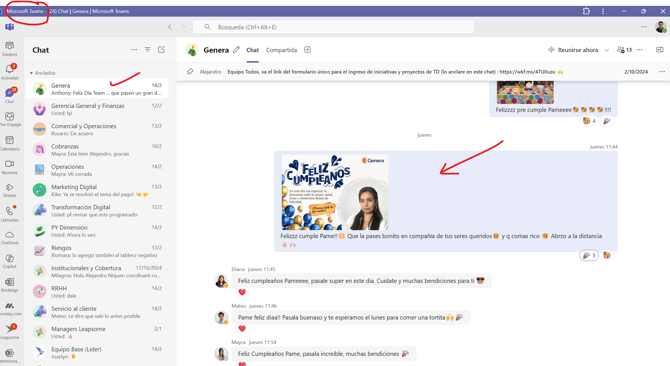Click heart reaction under Mateo's message
Viewport: 670px width, 366px height.
point(242,328)
